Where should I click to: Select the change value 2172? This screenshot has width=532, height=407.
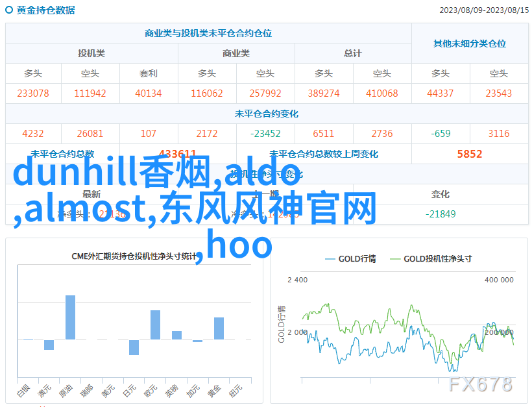tap(207, 134)
